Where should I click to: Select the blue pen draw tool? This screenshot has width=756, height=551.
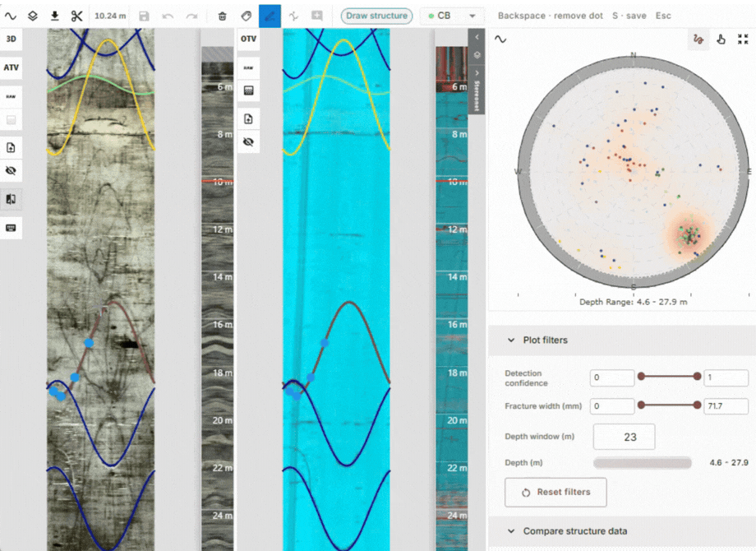(x=270, y=16)
